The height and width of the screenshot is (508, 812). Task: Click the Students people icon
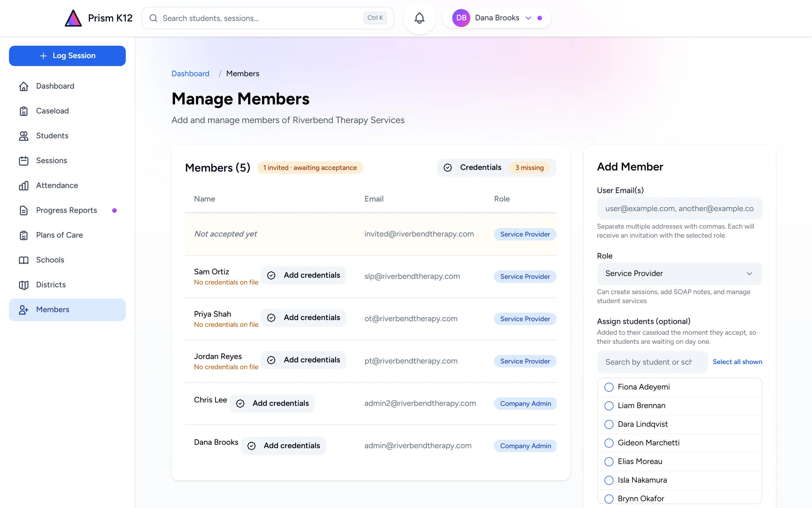[24, 136]
